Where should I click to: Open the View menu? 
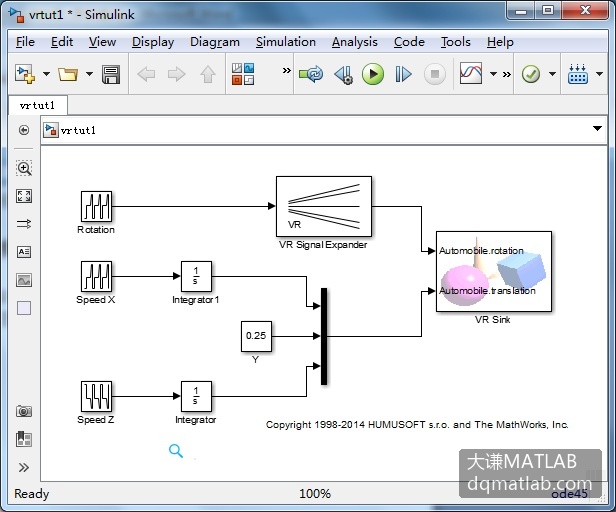tap(102, 42)
